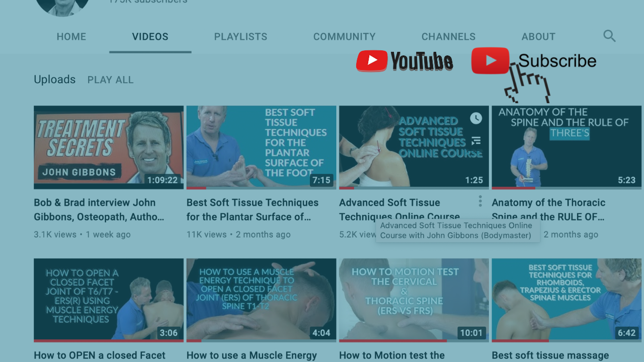Open the channel search icon
Viewport: 644px width, 362px height.
(x=609, y=36)
